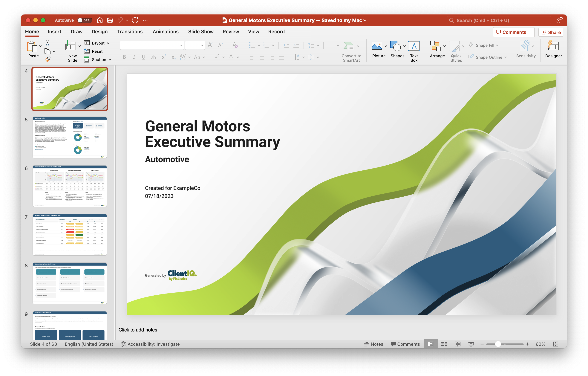Click Fit slide to window icon

pos(555,344)
